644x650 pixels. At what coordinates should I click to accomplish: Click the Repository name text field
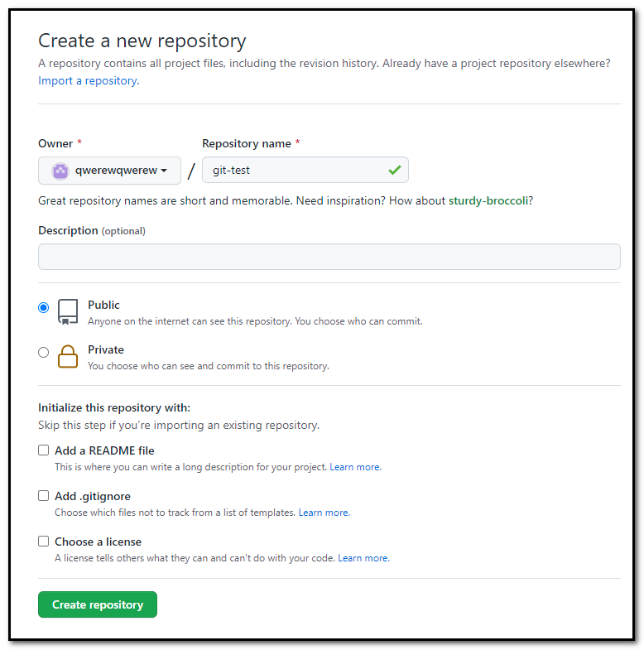coord(294,171)
